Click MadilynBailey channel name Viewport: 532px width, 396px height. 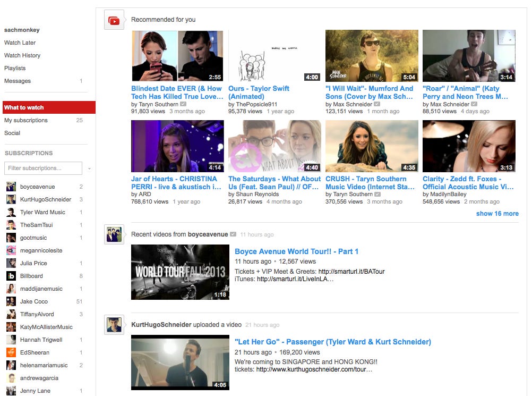point(448,194)
